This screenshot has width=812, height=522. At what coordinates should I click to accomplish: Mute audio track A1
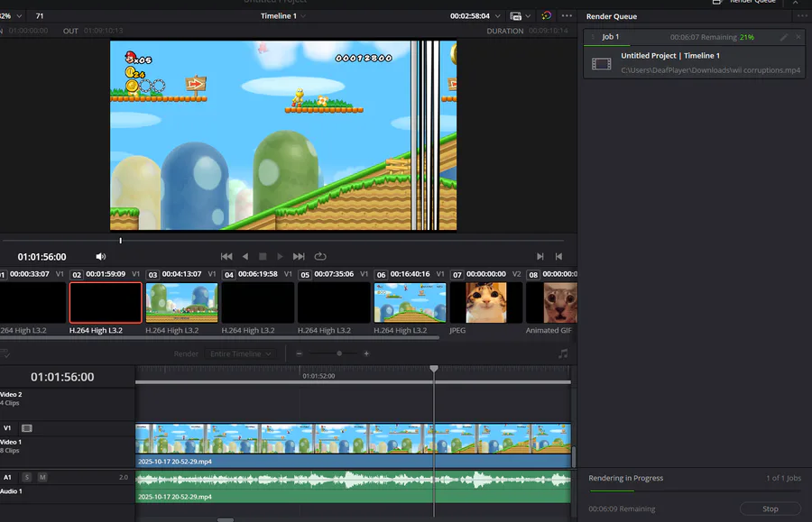pos(42,477)
